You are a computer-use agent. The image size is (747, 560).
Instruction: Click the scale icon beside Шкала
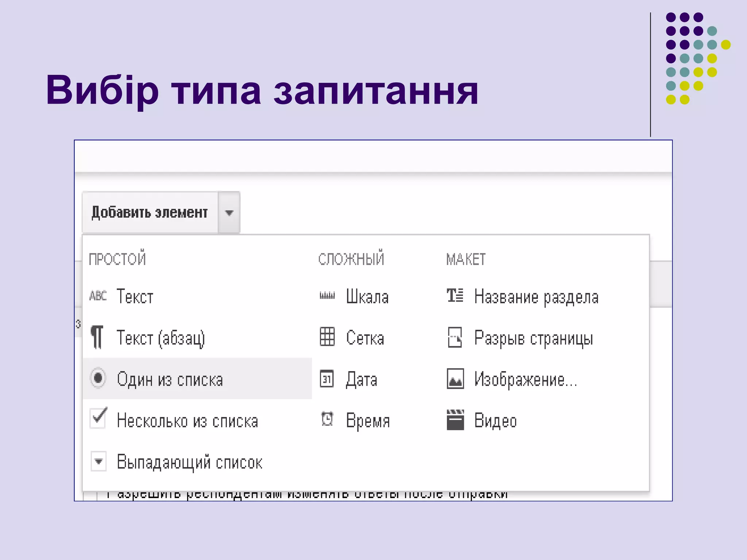tap(327, 296)
